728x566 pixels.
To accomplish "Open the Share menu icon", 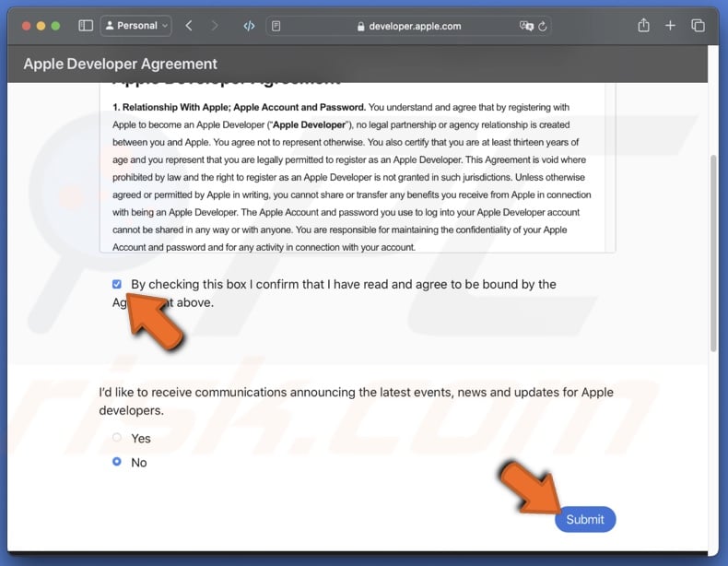I will point(643,25).
